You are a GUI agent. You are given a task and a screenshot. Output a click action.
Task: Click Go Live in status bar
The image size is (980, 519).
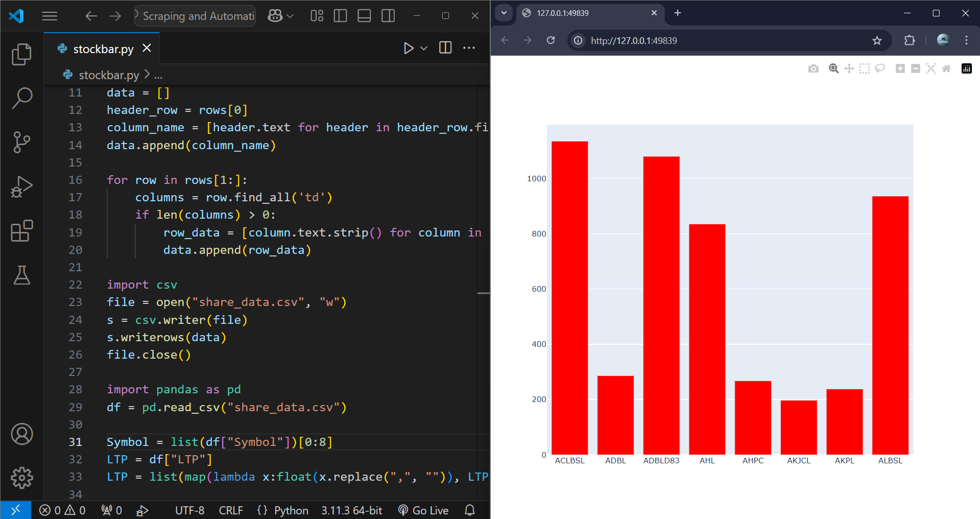423,510
